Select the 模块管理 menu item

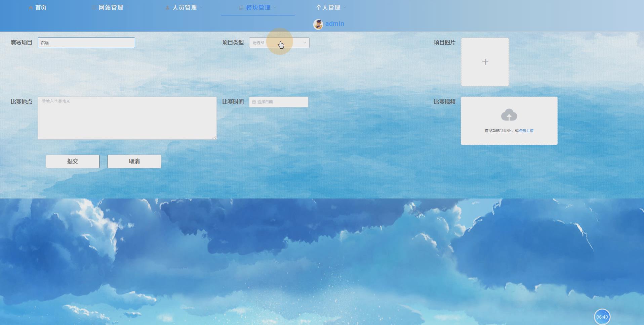[x=257, y=7]
